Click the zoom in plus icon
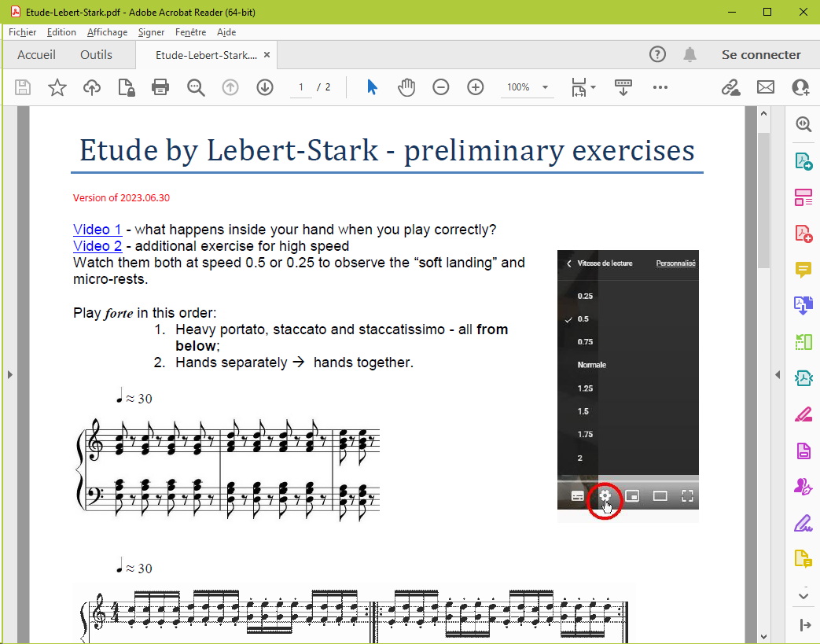 click(x=476, y=87)
